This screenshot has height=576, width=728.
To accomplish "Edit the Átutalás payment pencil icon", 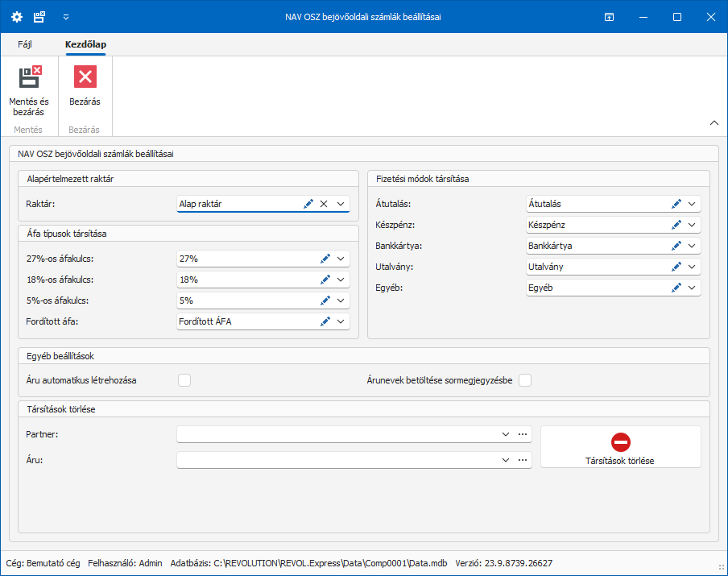I will click(676, 204).
